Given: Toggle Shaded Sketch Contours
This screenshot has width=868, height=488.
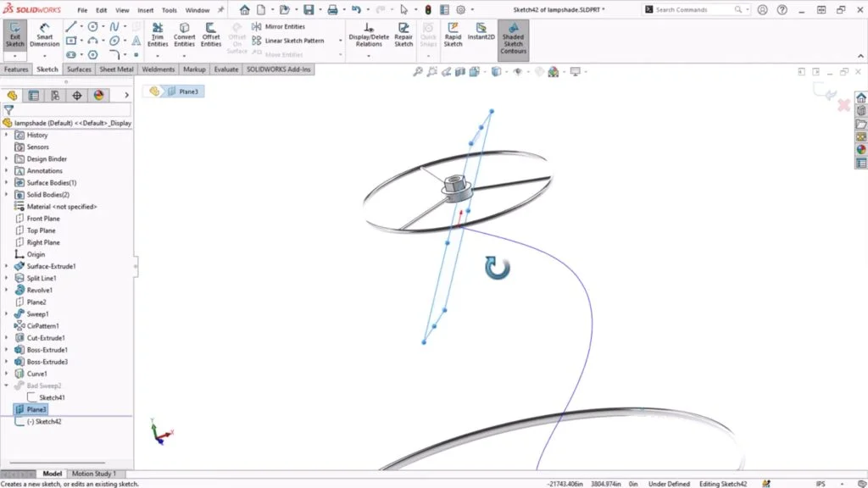Looking at the screenshot, I should pyautogui.click(x=512, y=35).
